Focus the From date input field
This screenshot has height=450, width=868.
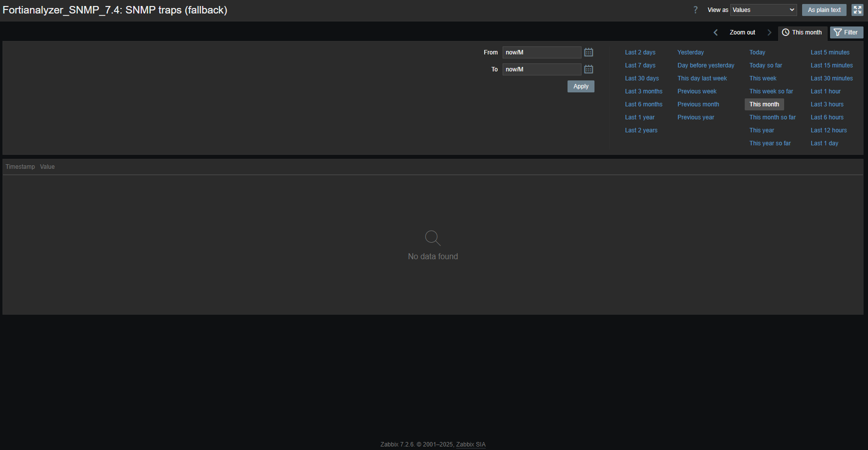click(542, 52)
